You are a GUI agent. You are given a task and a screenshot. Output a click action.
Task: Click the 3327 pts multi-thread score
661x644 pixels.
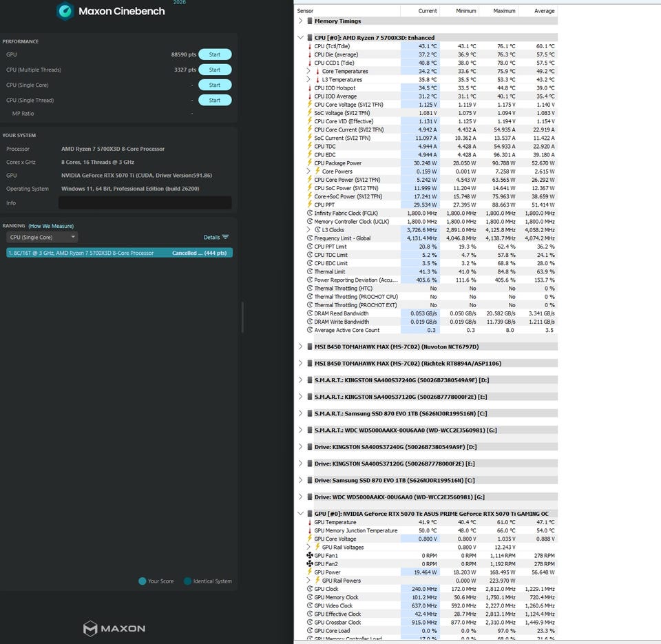(185, 70)
